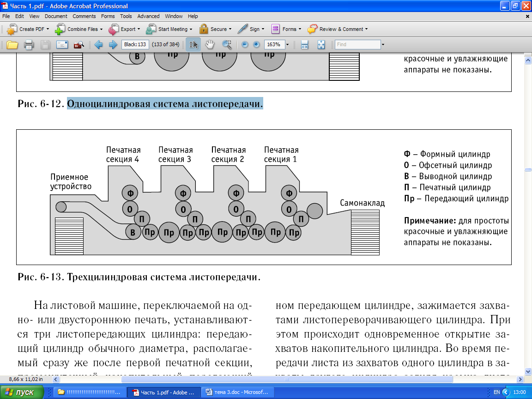Viewport: 532px width, 399px height.
Task: Click horizontal scrollbar left arrow
Action: tap(55, 379)
